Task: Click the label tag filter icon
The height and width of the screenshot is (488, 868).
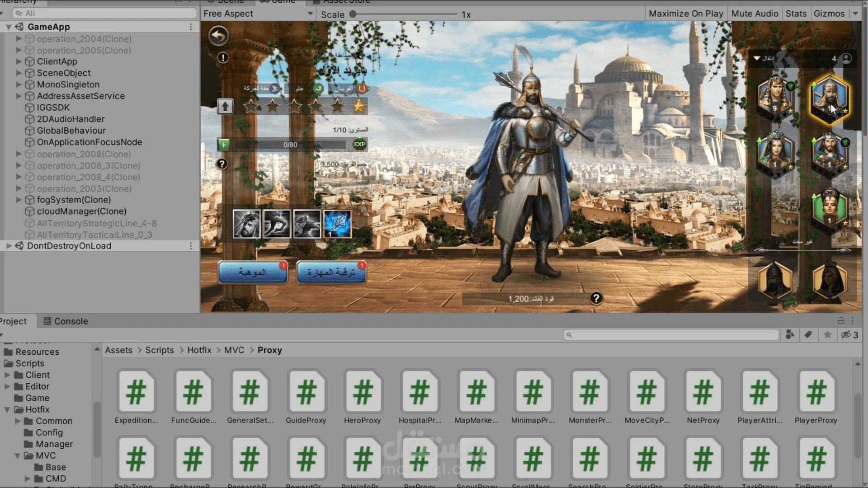Action: click(808, 335)
